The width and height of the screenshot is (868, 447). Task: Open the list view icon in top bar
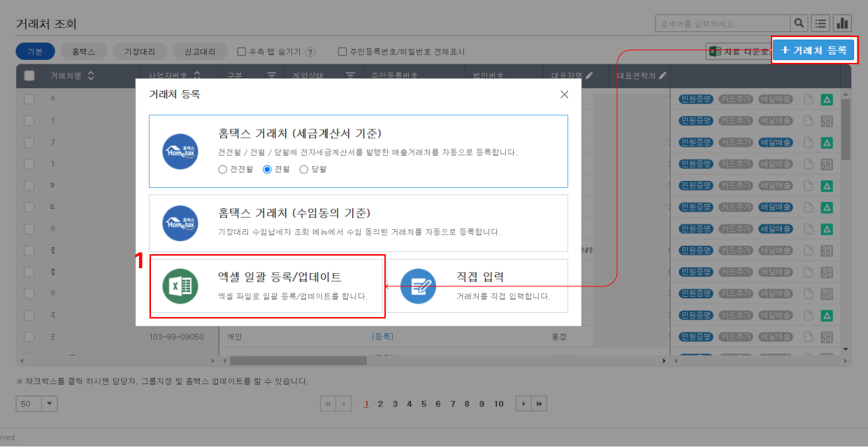(x=820, y=23)
